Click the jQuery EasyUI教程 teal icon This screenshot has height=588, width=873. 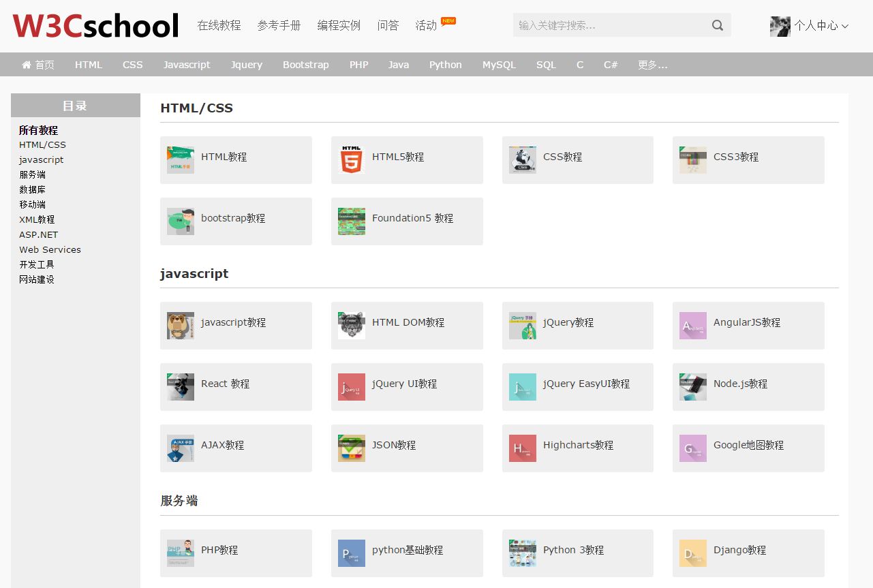pos(523,387)
